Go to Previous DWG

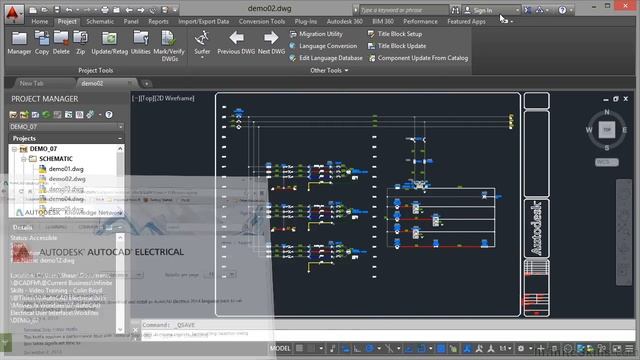[x=236, y=42]
